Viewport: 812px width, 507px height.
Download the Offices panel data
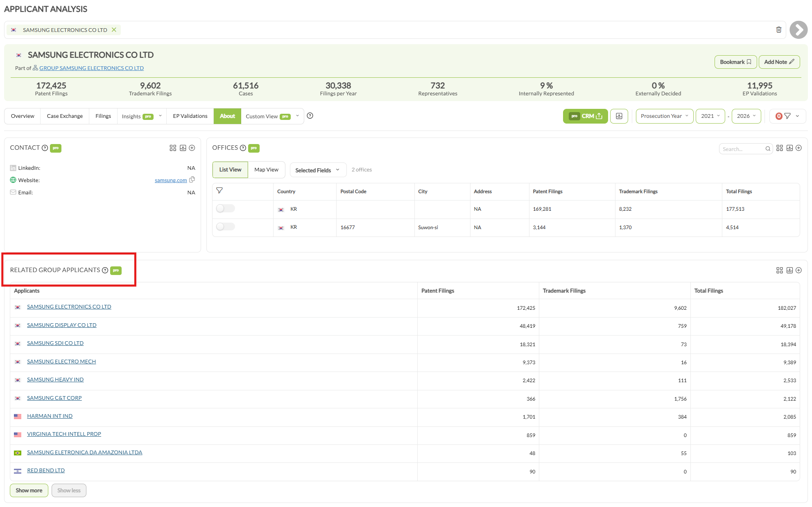789,148
